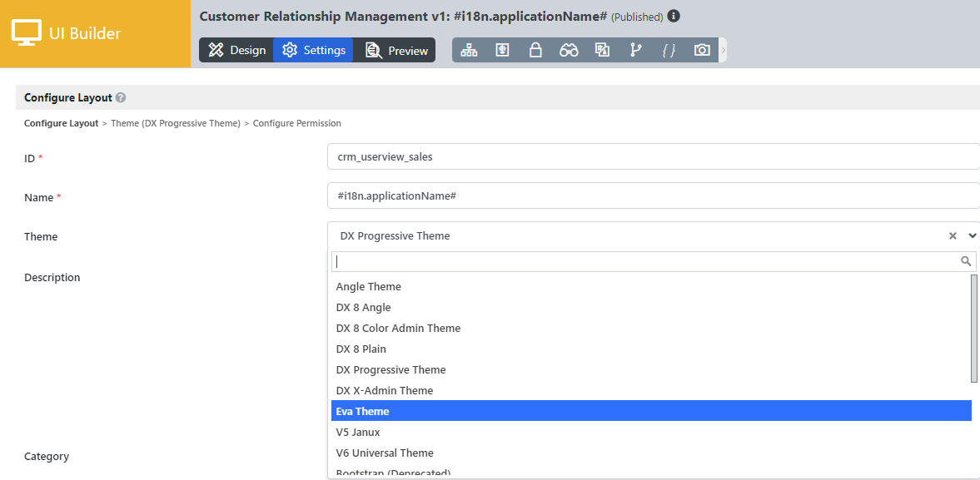Go to Configure Permission breadcrumb

tap(296, 123)
